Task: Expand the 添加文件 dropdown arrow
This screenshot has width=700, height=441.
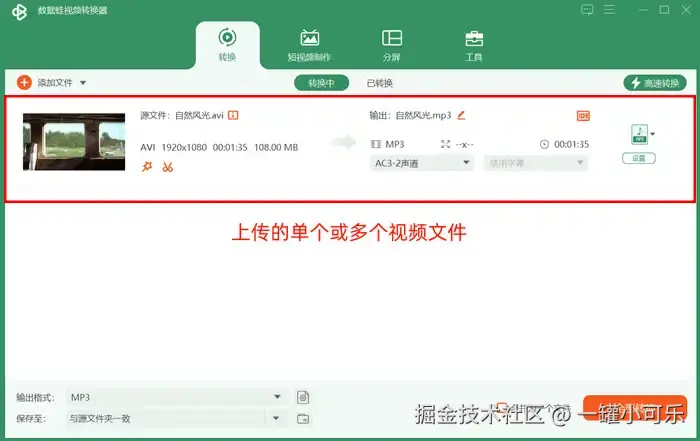Action: click(83, 83)
